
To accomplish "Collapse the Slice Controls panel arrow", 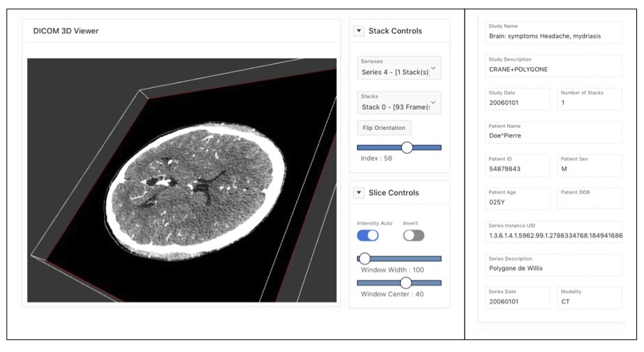I will point(358,193).
